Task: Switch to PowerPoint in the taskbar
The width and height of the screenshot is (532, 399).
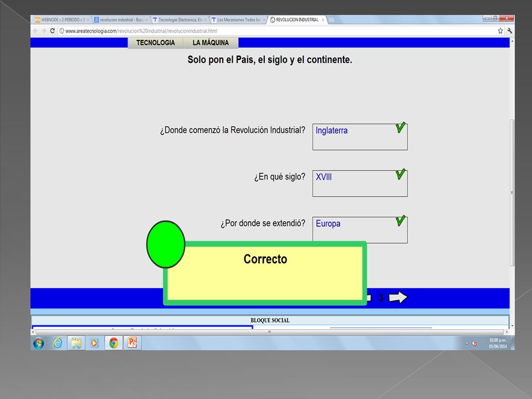Action: pos(132,343)
